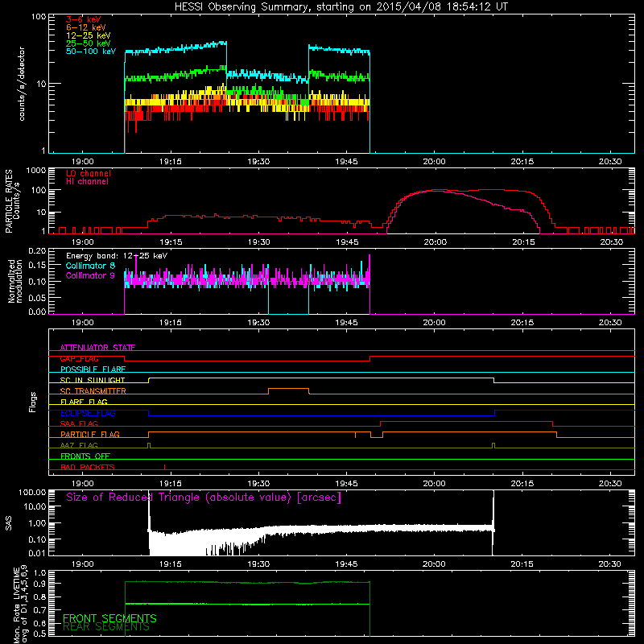
Task: Click the FRONTS_OFF flag label
Action: pos(85,456)
